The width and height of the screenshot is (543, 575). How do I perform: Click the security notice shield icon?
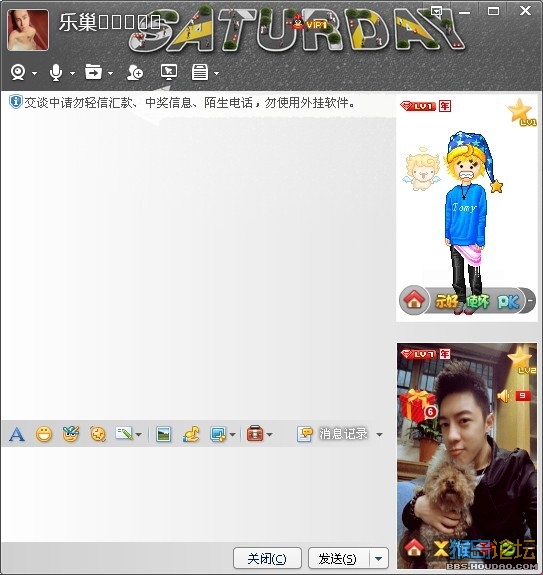(x=15, y=102)
